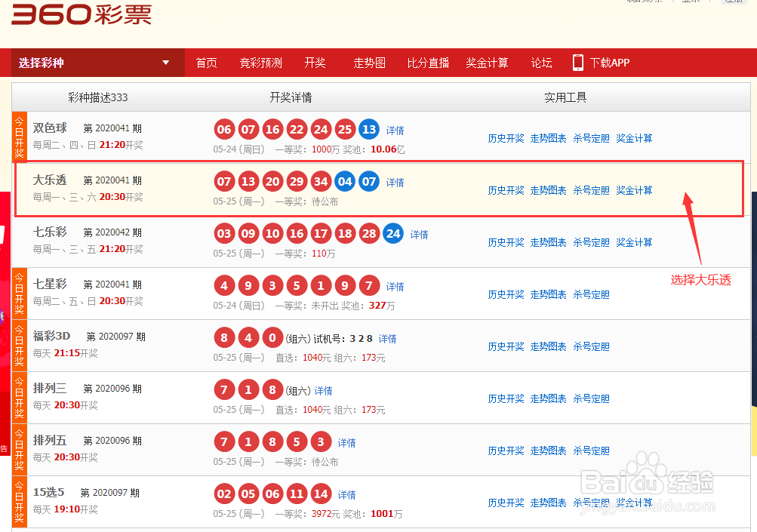Open 杀号定胆 for 福彩3D

592,346
